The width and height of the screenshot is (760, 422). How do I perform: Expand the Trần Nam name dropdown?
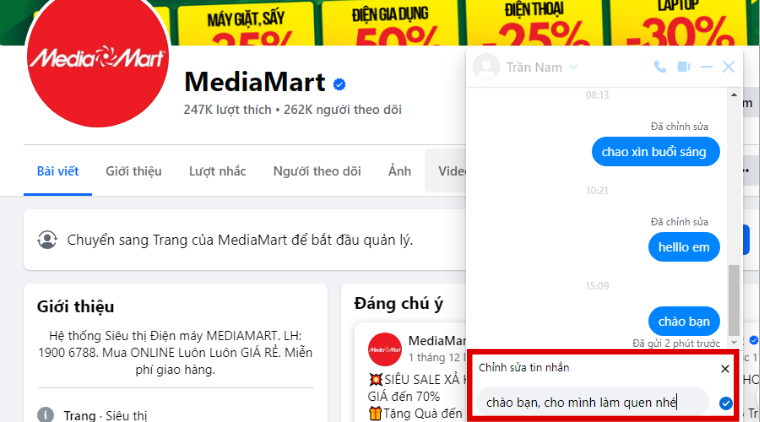573,67
